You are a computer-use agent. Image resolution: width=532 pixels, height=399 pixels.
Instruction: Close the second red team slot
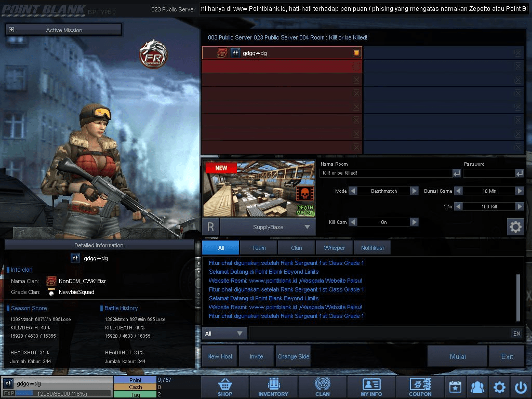point(356,66)
